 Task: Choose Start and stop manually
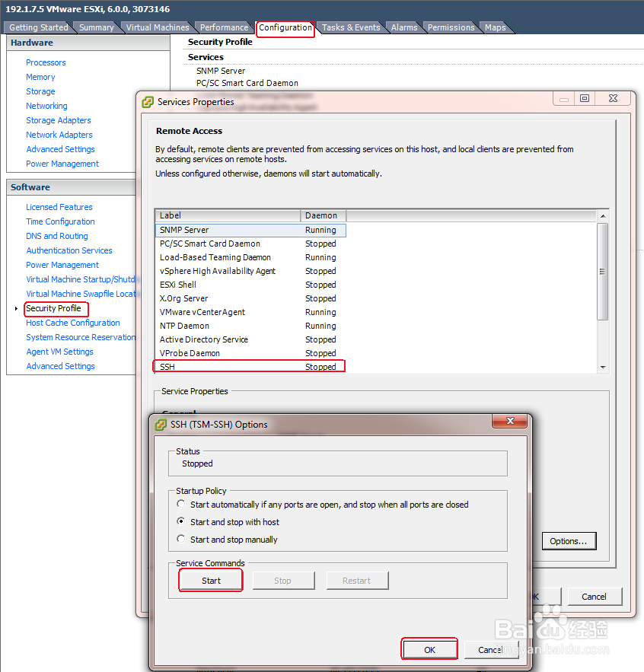coord(181,539)
